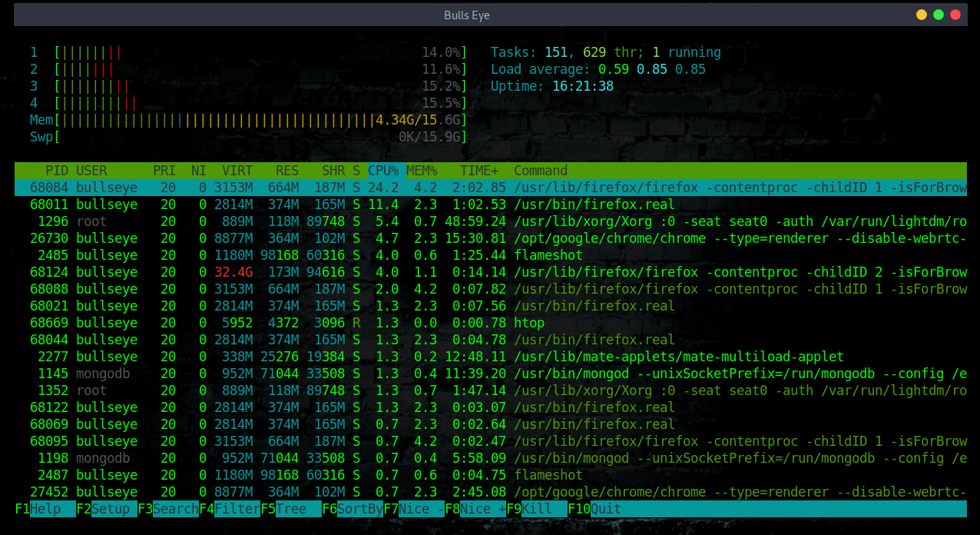Click the Swp swap meter
This screenshot has width=980, height=535.
(x=260, y=137)
